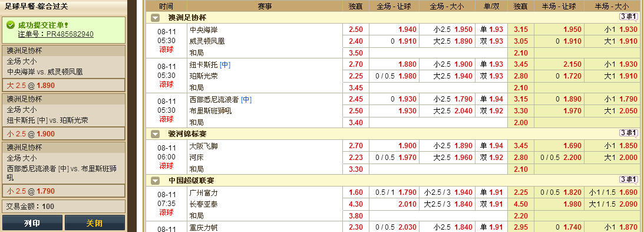Click the 半场 - 大小 column header
Viewport: 644px width, 232px height.
pos(612,6)
